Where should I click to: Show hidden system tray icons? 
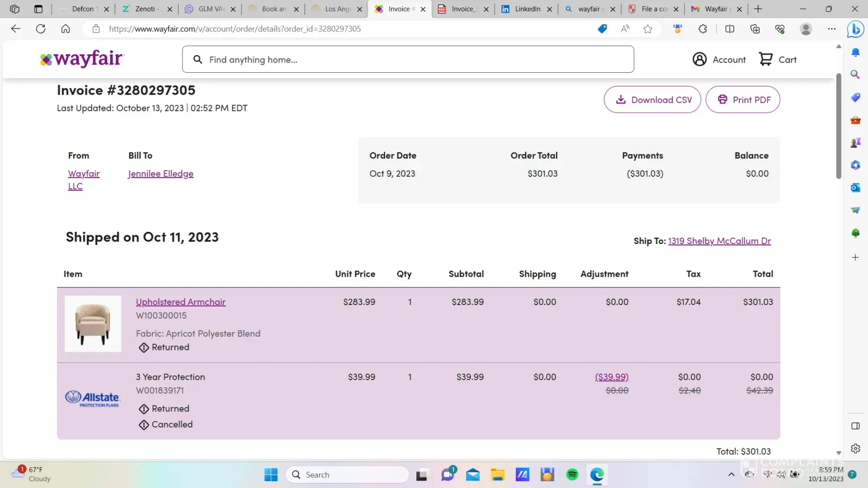731,474
